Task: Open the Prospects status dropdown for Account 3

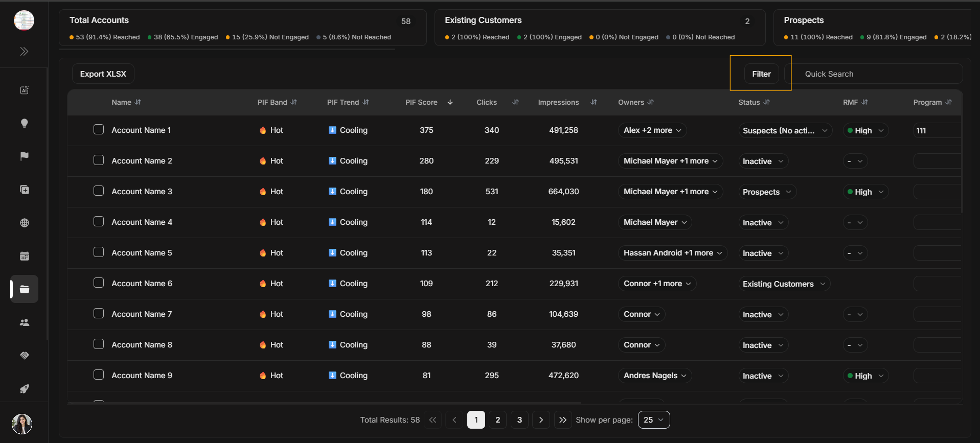Action: [x=767, y=192]
